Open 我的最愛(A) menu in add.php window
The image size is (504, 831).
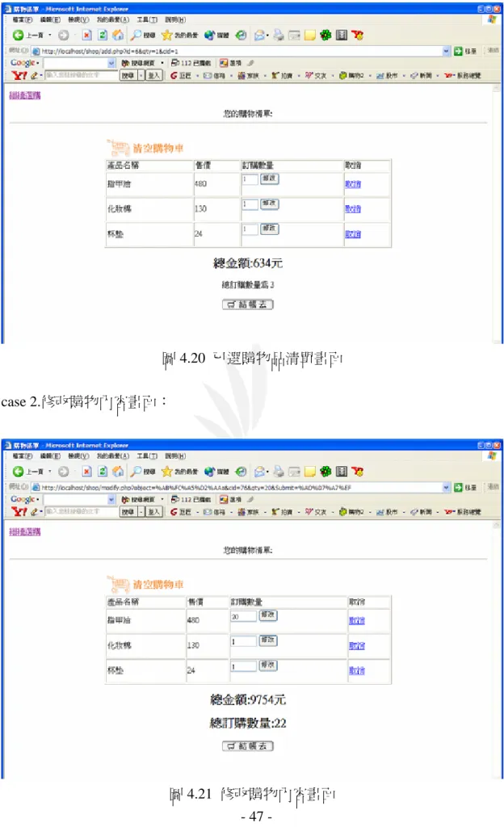[x=113, y=19]
